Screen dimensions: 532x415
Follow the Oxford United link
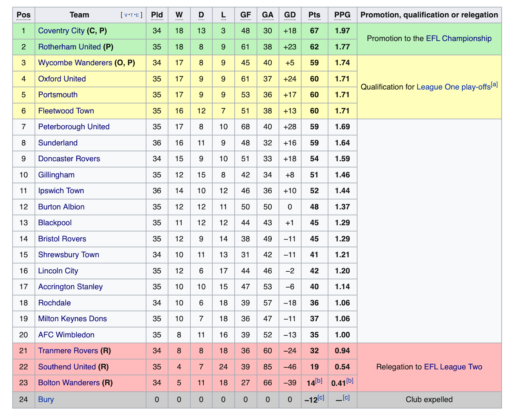[62, 79]
